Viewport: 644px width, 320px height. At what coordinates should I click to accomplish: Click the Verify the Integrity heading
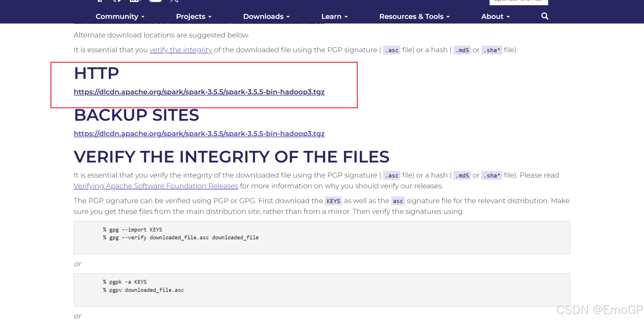click(231, 157)
